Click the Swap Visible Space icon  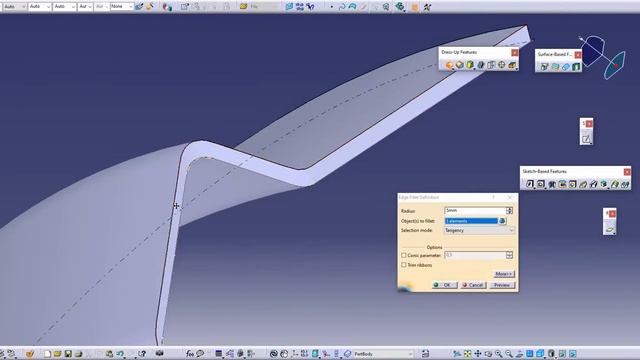(x=573, y=353)
